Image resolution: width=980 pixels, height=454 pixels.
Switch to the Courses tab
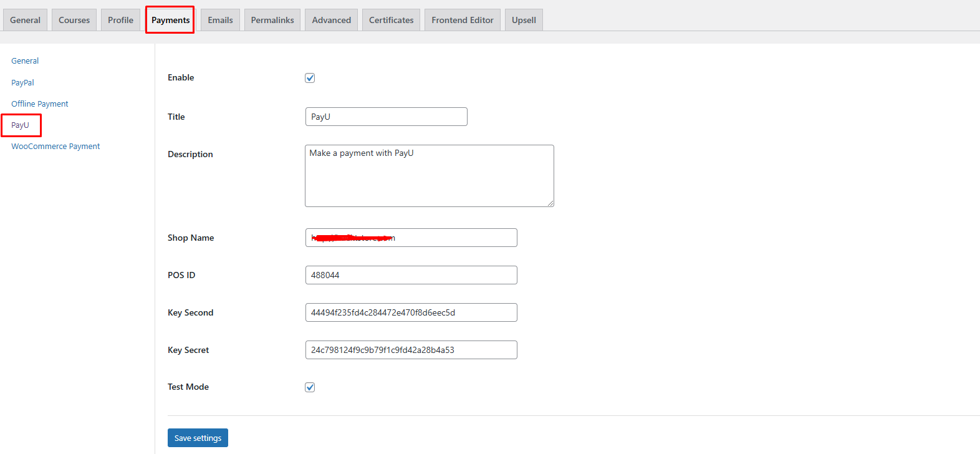[74, 20]
